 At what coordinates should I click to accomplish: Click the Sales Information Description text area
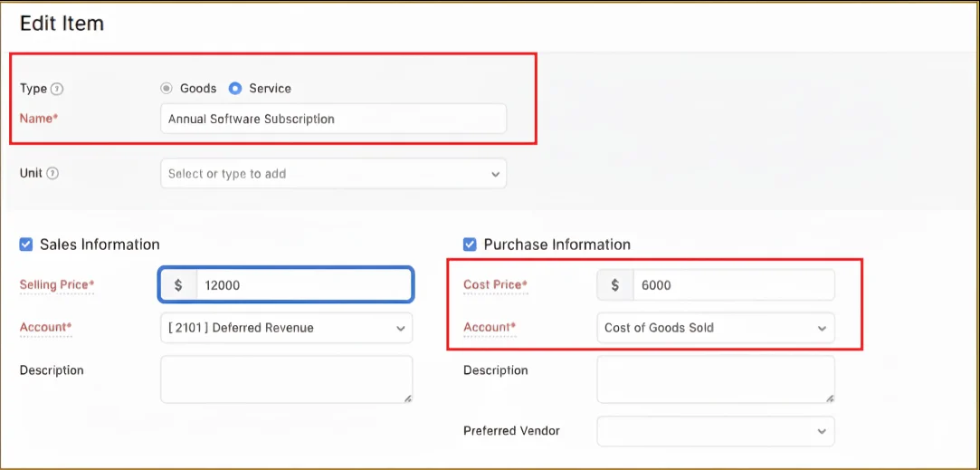tap(286, 379)
